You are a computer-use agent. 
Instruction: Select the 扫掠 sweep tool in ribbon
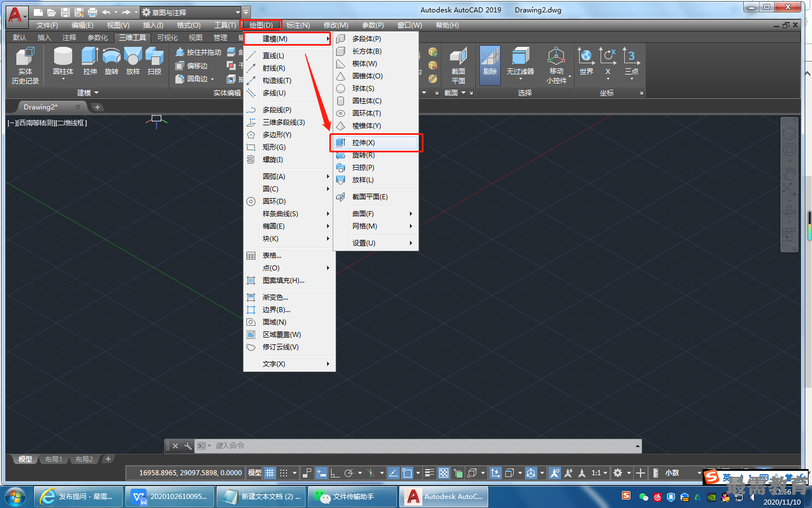(155, 62)
